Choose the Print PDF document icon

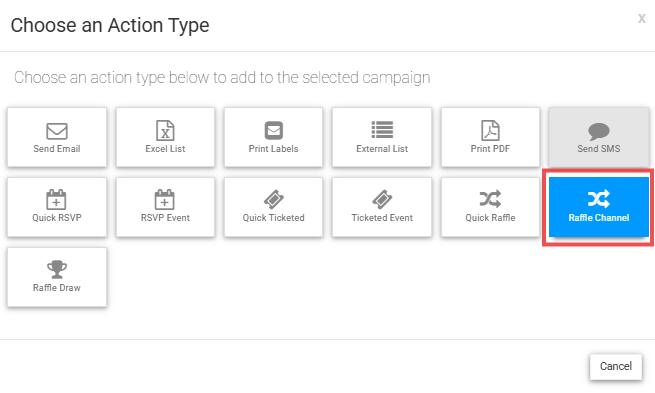pyautogui.click(x=490, y=130)
